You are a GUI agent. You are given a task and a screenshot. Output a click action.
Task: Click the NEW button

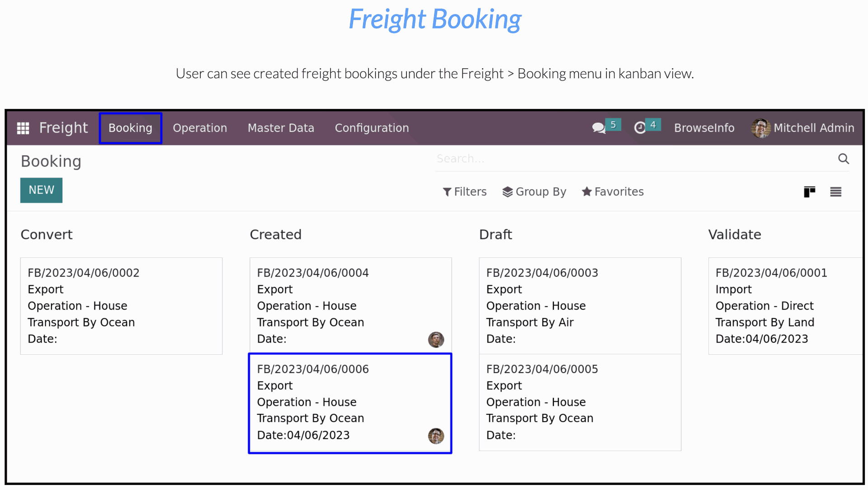pyautogui.click(x=41, y=190)
